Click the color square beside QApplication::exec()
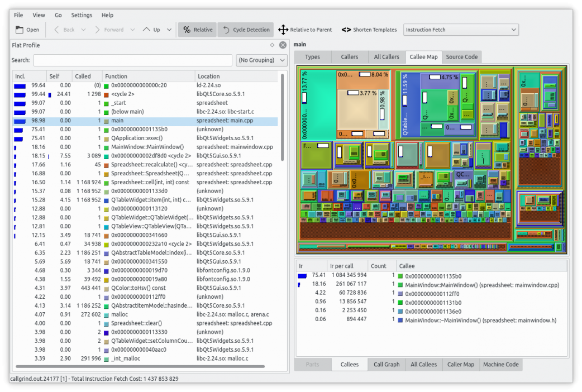This screenshot has width=582, height=392. coord(107,138)
